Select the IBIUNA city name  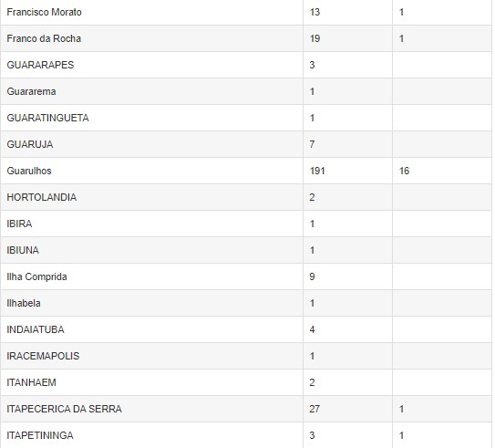point(23,250)
